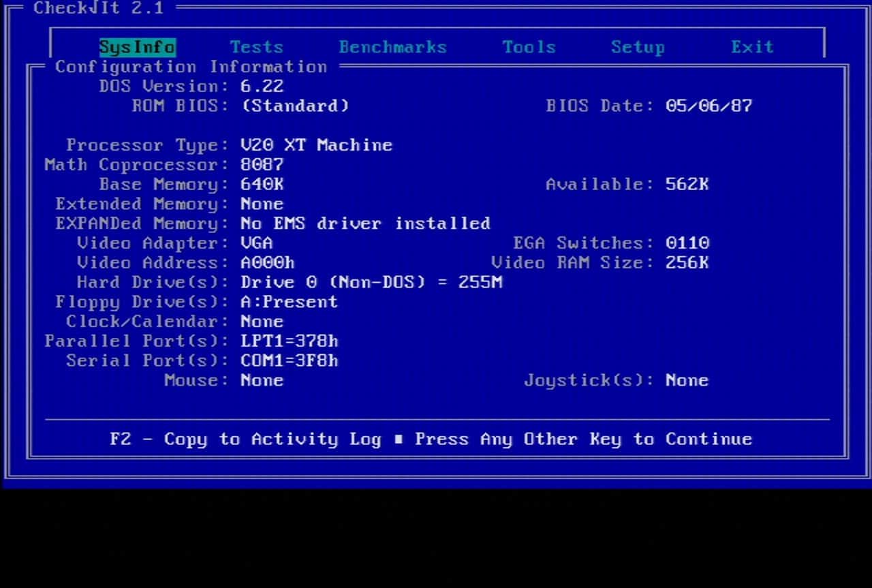Click No EMS driver installed text
This screenshot has width=872, height=588.
point(365,223)
